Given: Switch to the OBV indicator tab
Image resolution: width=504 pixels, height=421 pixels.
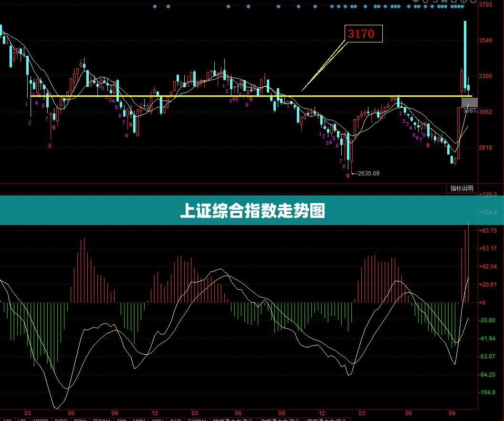Looking at the screenshot, I should pyautogui.click(x=157, y=420).
